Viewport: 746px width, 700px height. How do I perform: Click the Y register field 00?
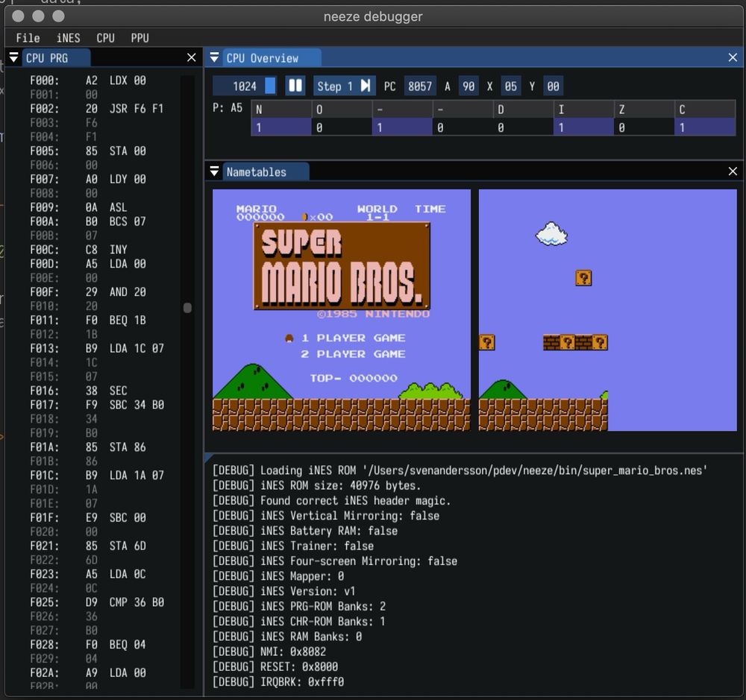553,86
